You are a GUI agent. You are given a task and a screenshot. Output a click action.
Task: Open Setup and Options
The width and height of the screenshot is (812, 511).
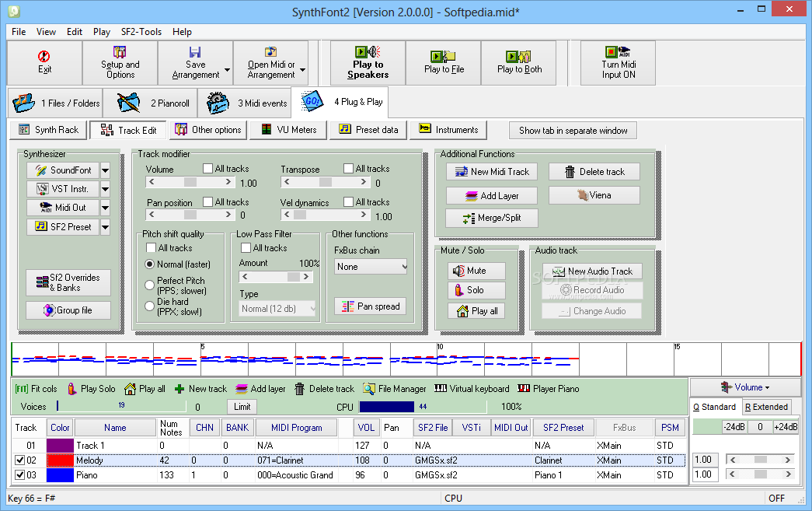click(120, 63)
